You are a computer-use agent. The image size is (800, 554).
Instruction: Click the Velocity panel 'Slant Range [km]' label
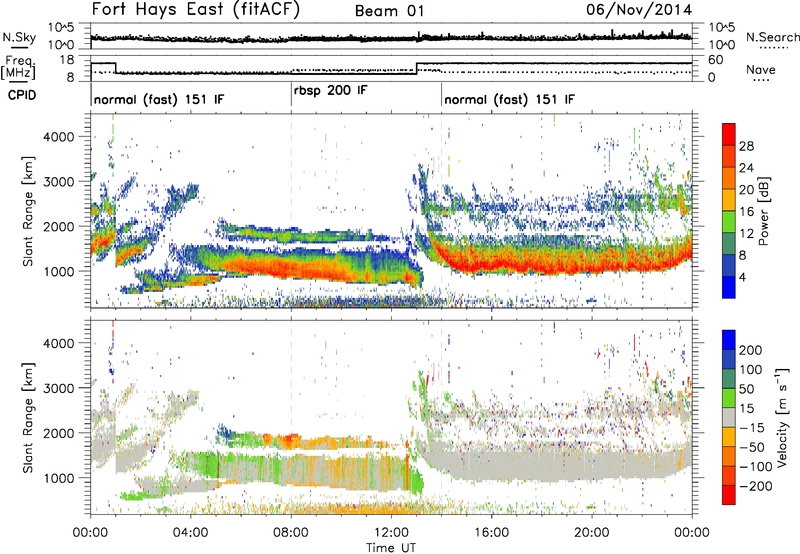[28, 418]
